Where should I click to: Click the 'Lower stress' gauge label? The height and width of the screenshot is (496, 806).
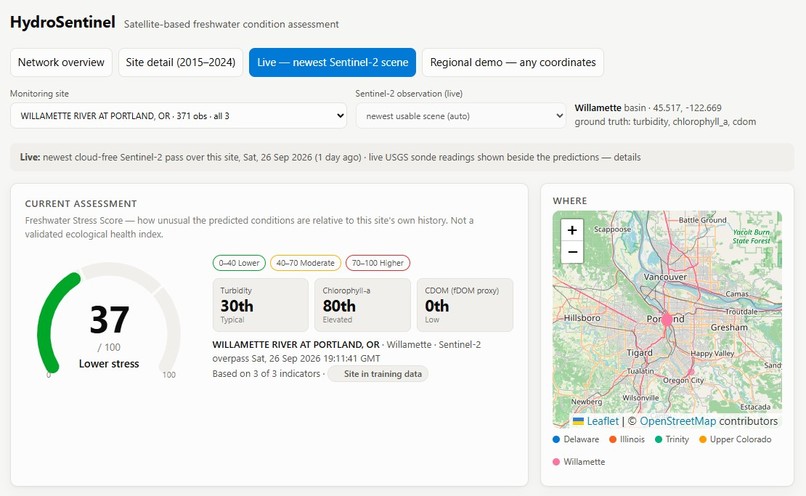[109, 363]
